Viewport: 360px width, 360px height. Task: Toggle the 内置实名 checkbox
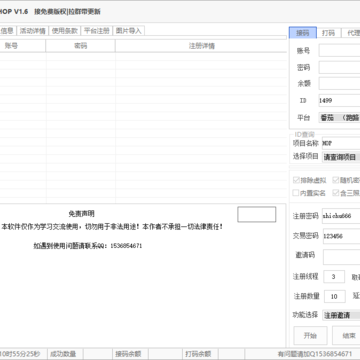(x=309, y=193)
